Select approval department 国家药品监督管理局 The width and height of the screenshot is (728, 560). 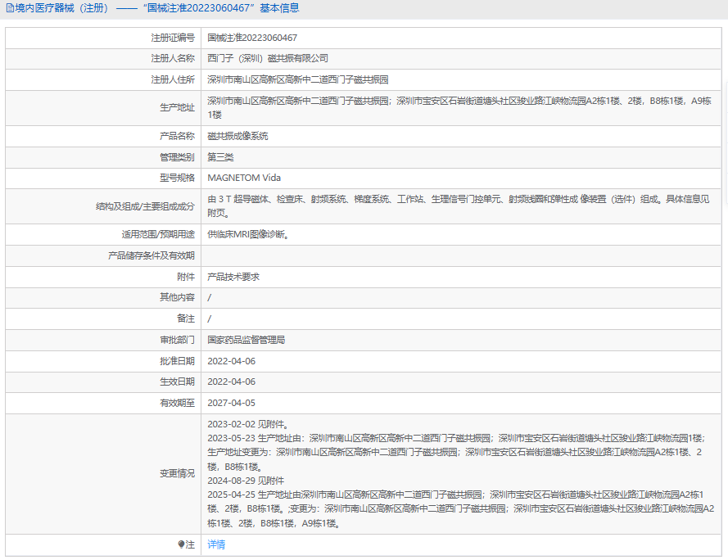pos(246,340)
